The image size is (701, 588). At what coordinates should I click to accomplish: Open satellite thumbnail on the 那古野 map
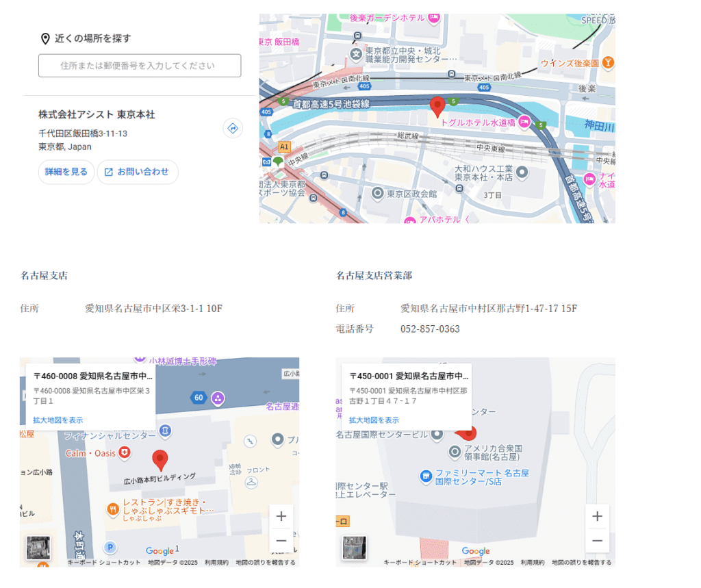pos(355,548)
